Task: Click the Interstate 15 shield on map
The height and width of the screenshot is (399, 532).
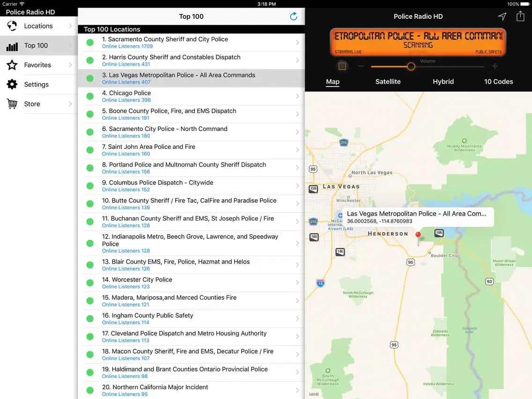Action: click(x=320, y=283)
